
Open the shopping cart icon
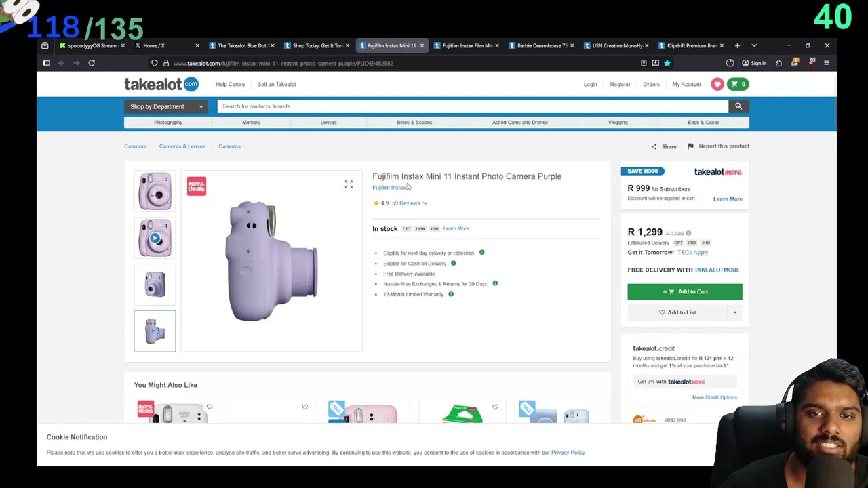pyautogui.click(x=736, y=84)
